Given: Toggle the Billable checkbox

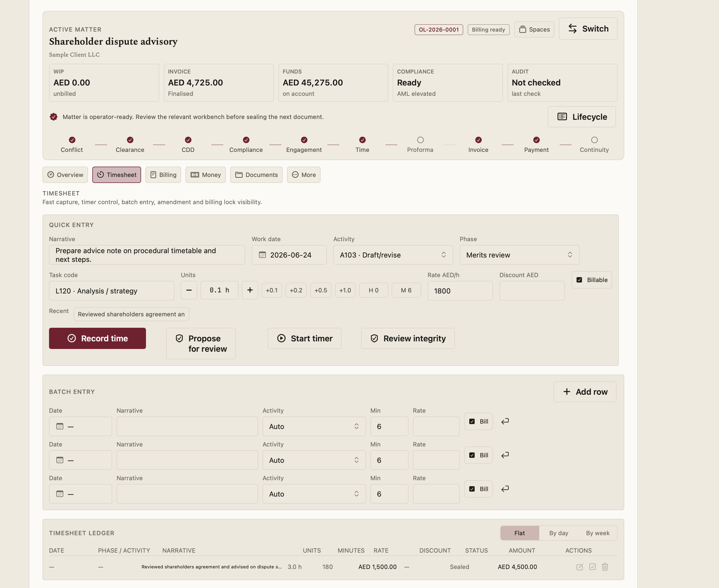Looking at the screenshot, I should tap(579, 280).
